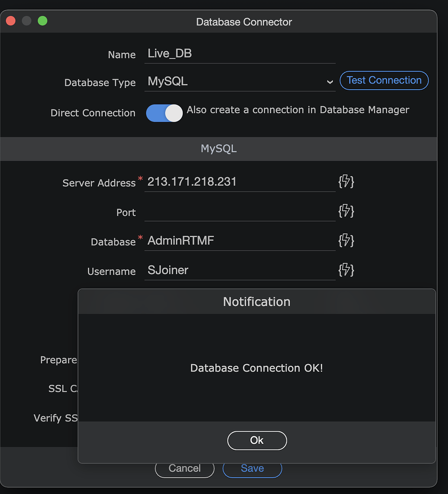Click the green full-screen window button
448x494 pixels.
[42, 21]
